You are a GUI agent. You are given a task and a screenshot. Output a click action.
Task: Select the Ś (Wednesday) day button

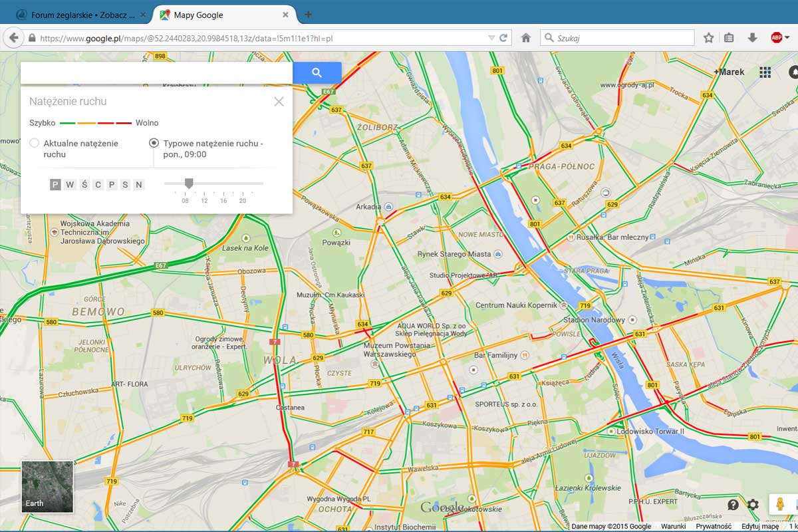click(x=84, y=185)
